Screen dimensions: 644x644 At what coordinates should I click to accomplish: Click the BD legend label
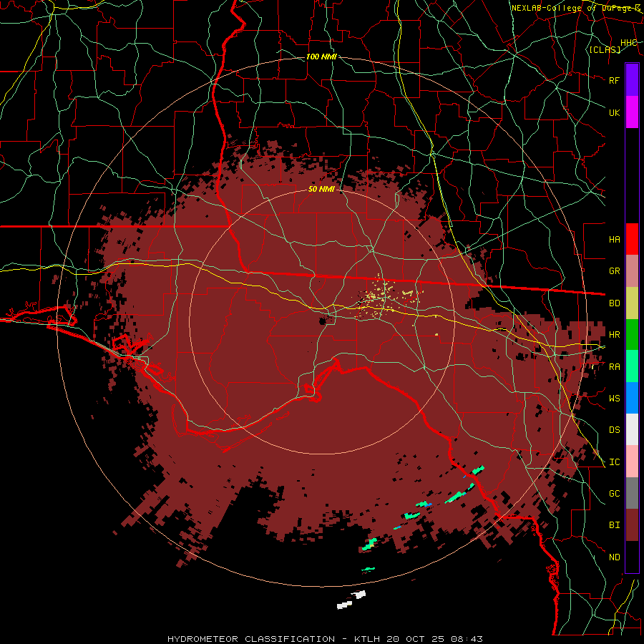click(614, 303)
